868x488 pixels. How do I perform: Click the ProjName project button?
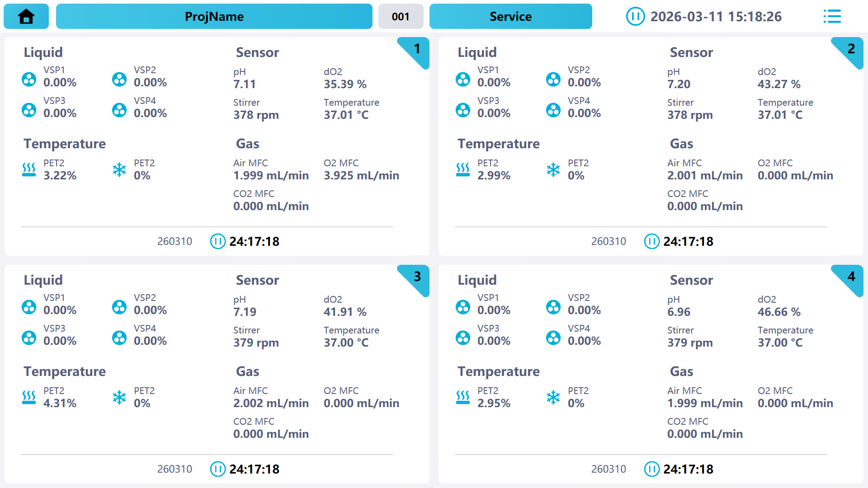click(x=214, y=17)
